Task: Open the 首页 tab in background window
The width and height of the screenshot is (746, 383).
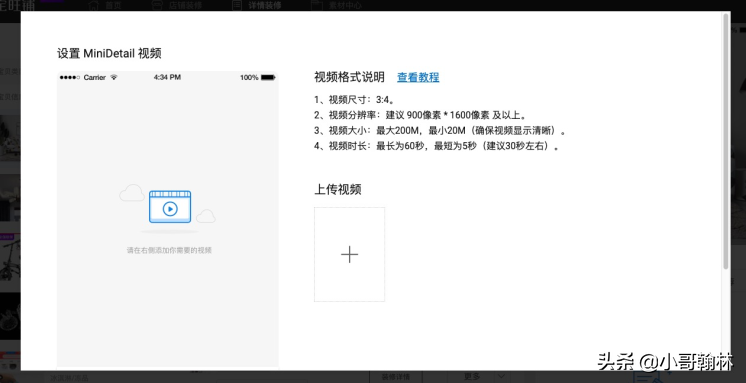Action: click(113, 6)
